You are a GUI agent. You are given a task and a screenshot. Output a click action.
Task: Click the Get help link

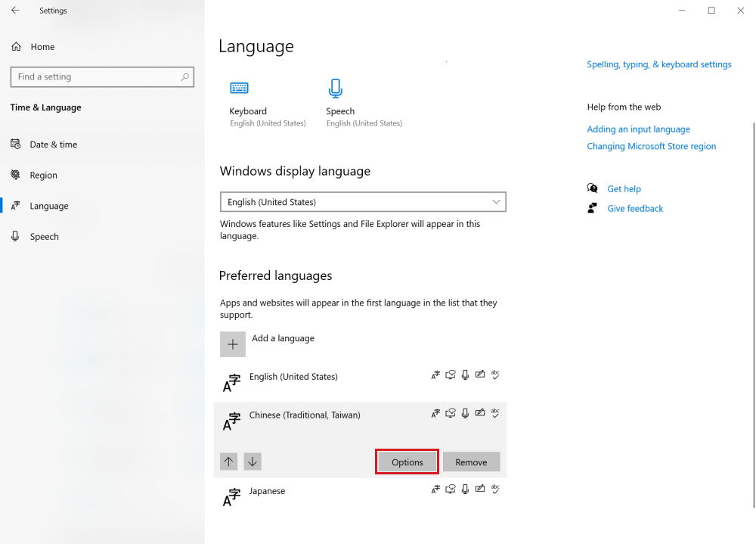point(624,188)
